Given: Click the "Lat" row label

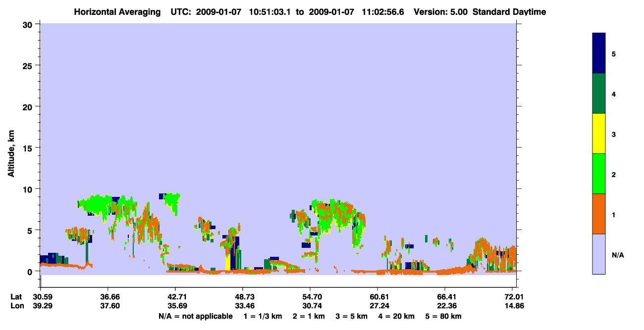Looking at the screenshot, I should [16, 297].
